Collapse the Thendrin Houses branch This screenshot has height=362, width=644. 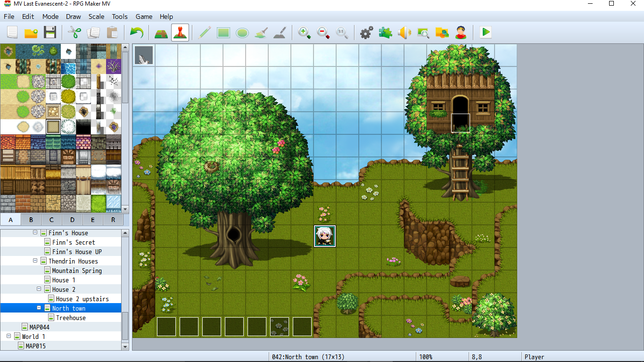click(35, 261)
